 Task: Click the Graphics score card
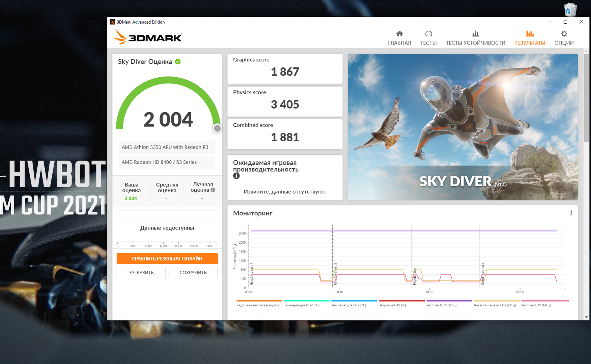[x=285, y=69]
